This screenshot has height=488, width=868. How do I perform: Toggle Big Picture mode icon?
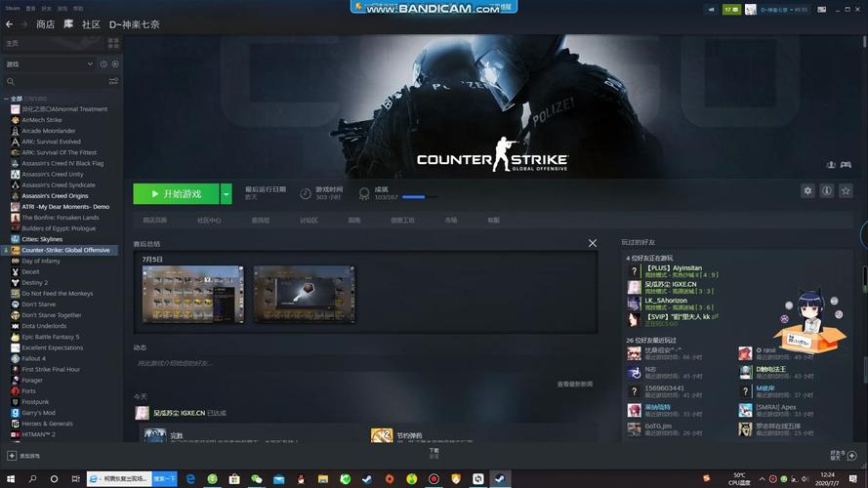pyautogui.click(x=820, y=9)
